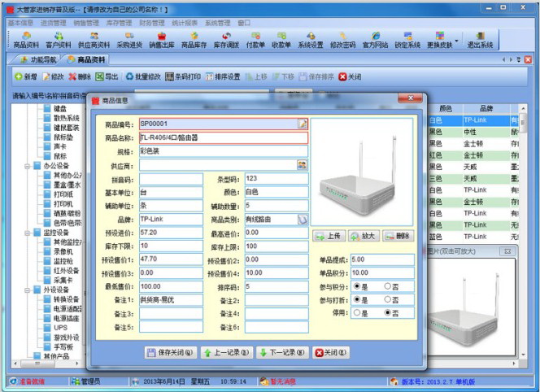Click 新增 add button in list toolbar
Screen dimensions: 540x392
(26, 76)
